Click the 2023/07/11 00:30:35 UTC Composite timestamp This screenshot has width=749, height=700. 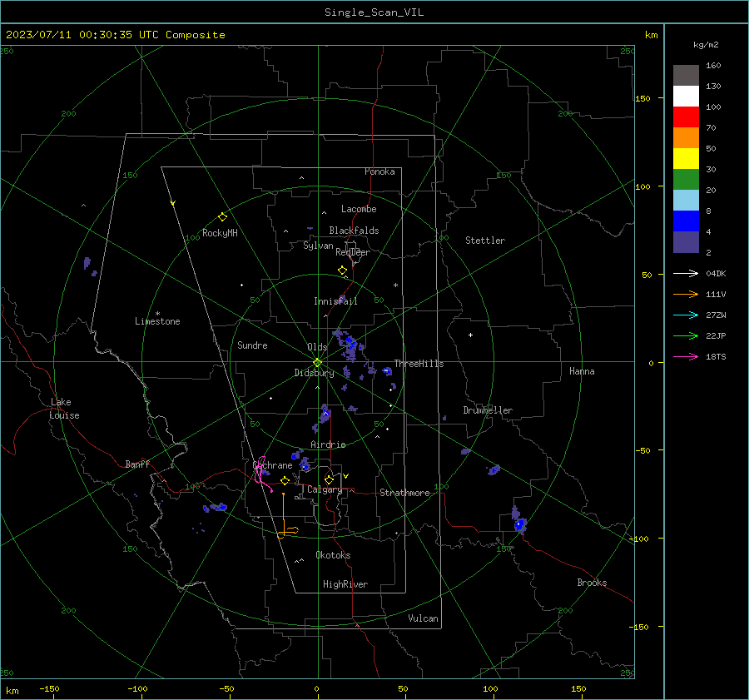115,35
